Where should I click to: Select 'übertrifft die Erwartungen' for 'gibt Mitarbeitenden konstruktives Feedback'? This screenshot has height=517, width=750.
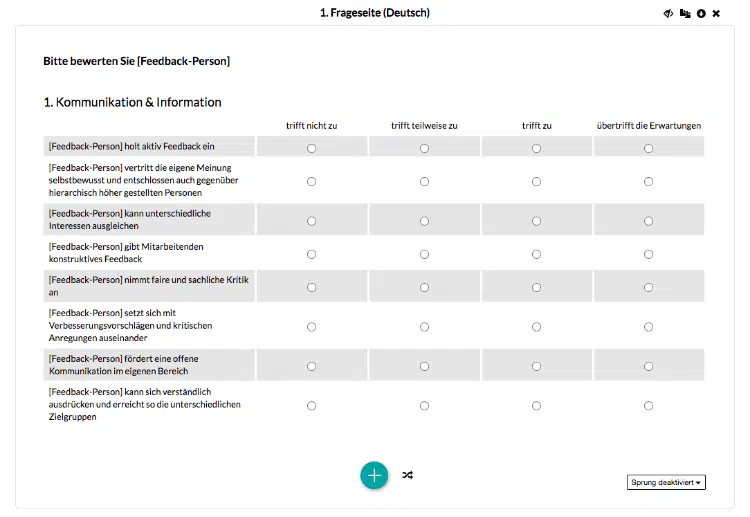[649, 254]
